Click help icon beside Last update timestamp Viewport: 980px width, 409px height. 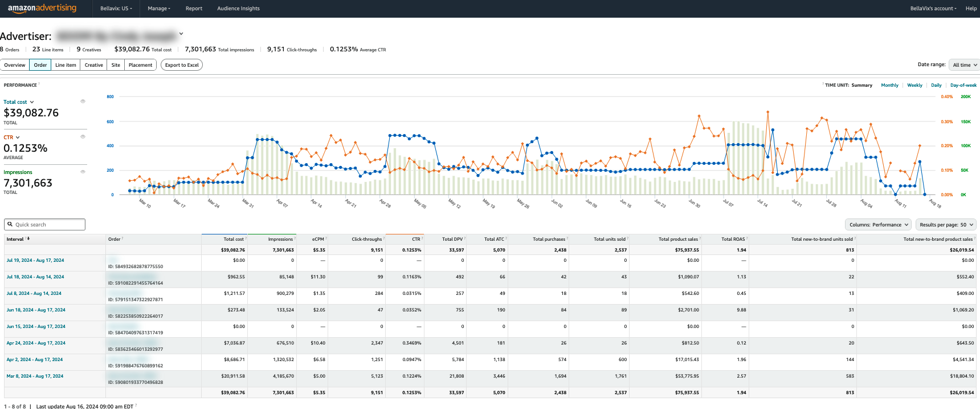coord(136,406)
